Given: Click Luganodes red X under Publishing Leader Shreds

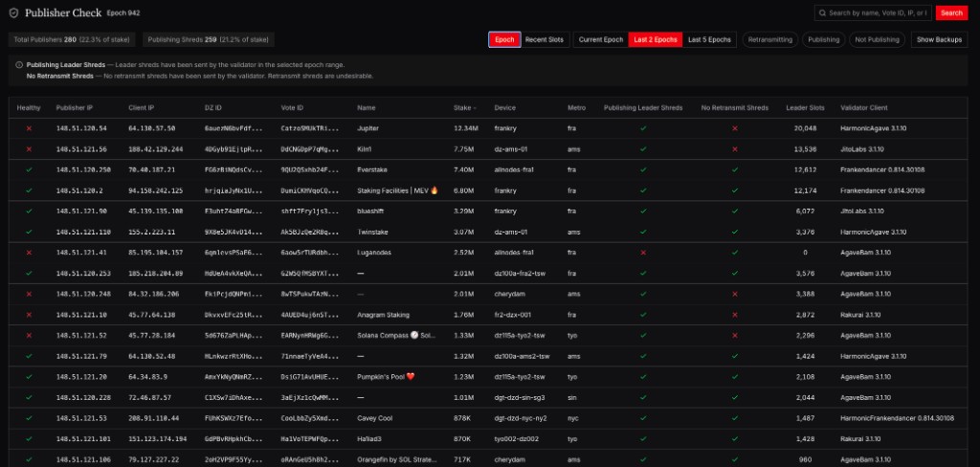Looking at the screenshot, I should (642, 253).
